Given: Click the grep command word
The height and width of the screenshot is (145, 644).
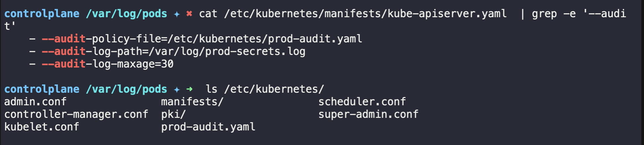Looking at the screenshot, I should (544, 14).
